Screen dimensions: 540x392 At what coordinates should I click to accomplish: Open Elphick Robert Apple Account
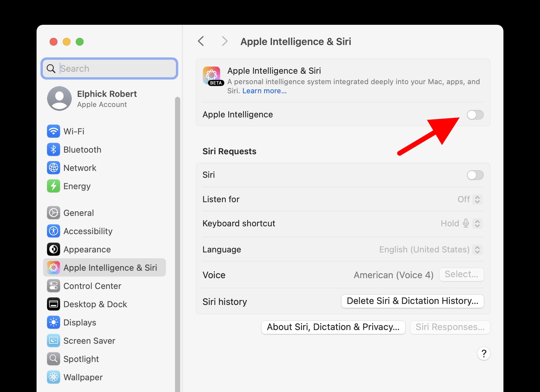point(104,98)
